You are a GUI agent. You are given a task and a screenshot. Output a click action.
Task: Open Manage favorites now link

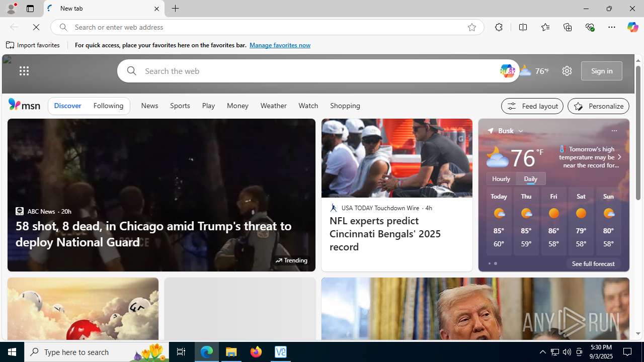[280, 45]
